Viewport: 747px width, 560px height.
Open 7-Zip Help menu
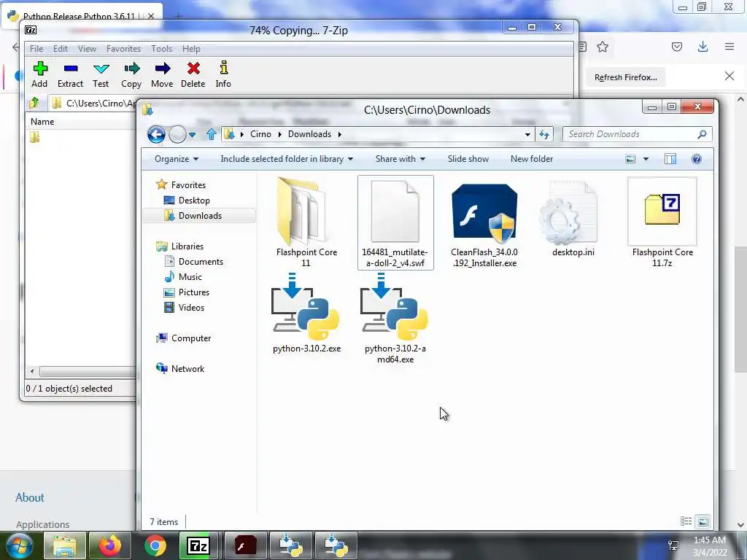click(191, 49)
